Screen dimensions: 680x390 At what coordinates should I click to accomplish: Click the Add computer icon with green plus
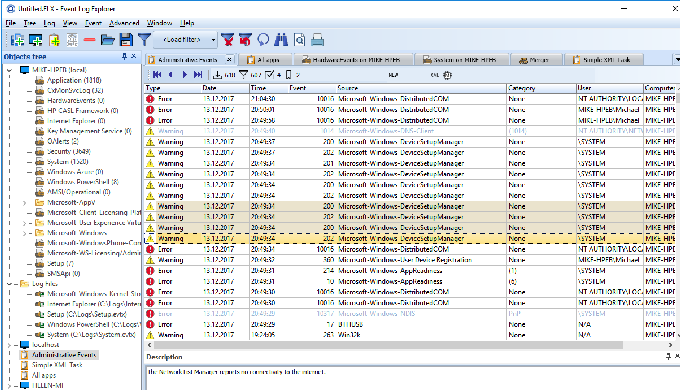coord(36,40)
